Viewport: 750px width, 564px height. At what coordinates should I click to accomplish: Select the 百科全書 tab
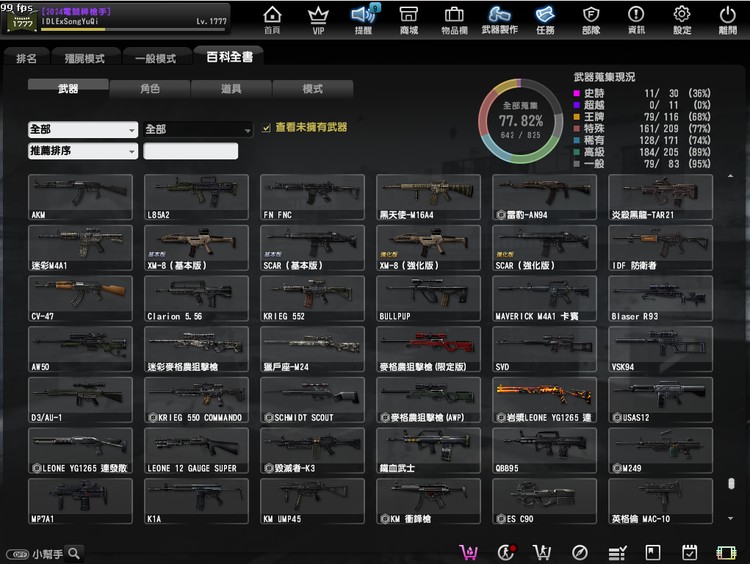(230, 57)
